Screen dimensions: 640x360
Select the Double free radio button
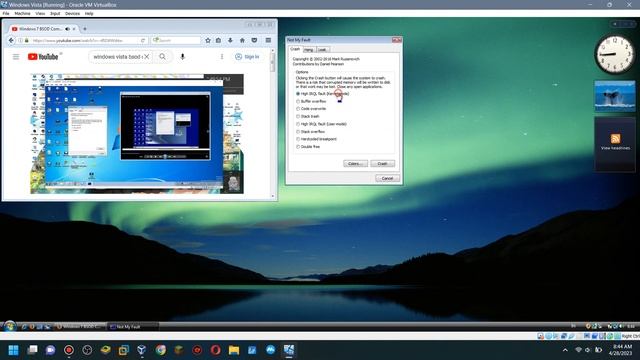tap(298, 147)
